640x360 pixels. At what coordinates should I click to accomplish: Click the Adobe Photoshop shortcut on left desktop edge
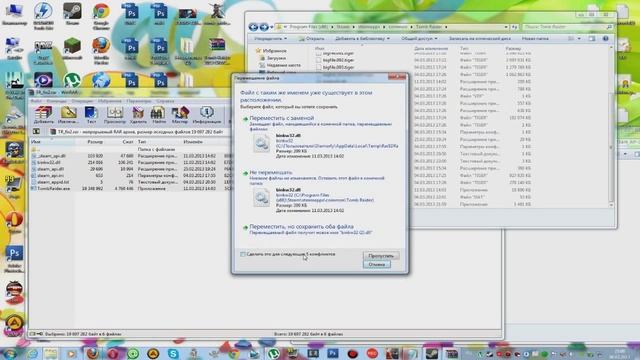(x=14, y=259)
